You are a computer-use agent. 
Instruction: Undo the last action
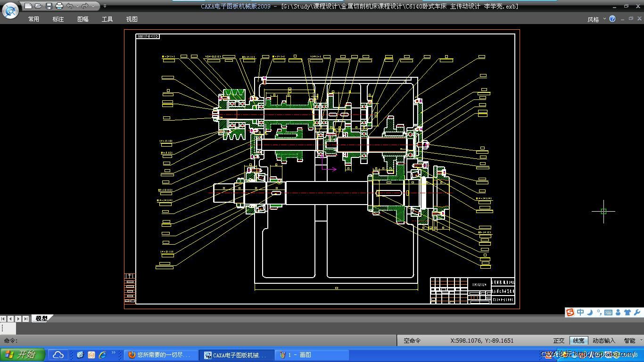(x=70, y=6)
